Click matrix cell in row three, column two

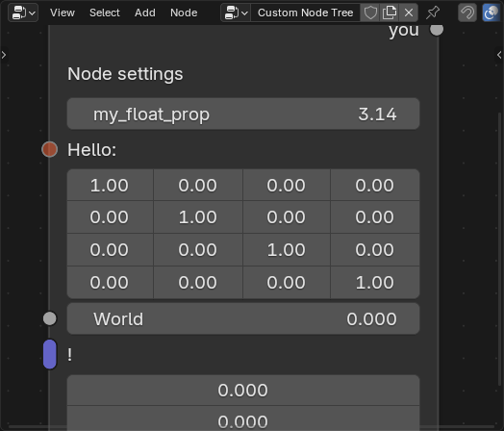tap(198, 250)
